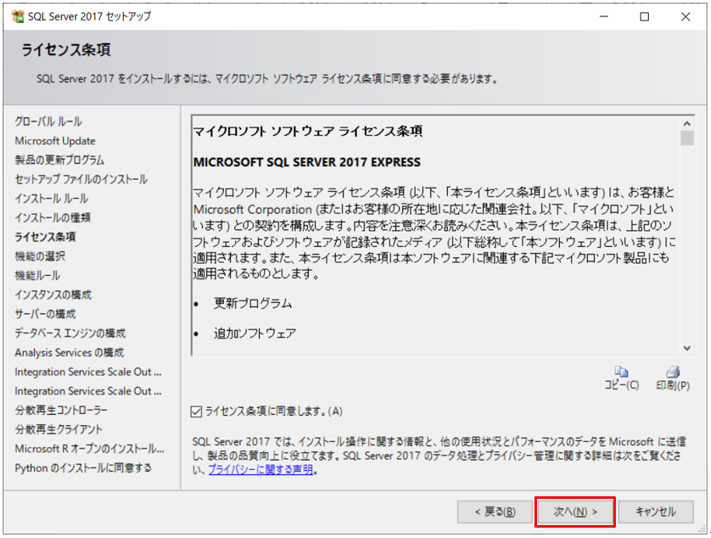Select the データベース エンジンの構成 step

click(x=70, y=333)
